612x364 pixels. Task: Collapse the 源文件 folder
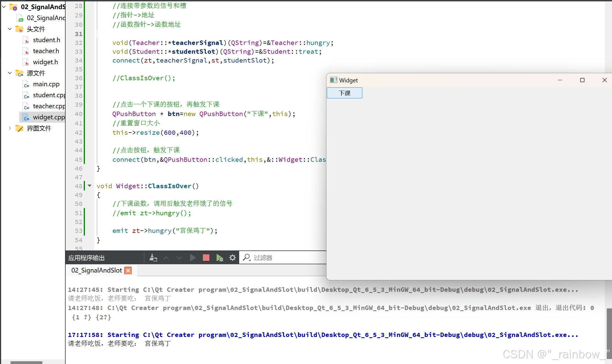pyautogui.click(x=10, y=73)
